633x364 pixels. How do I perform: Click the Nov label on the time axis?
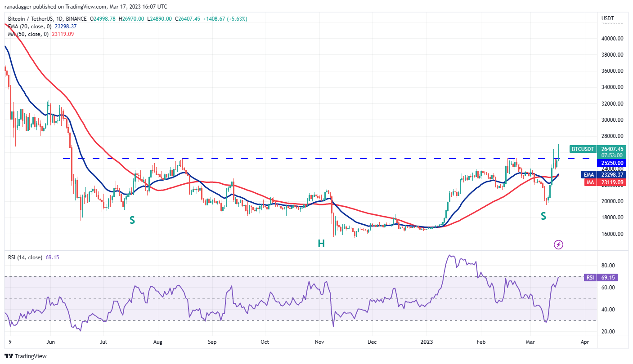[x=319, y=342]
